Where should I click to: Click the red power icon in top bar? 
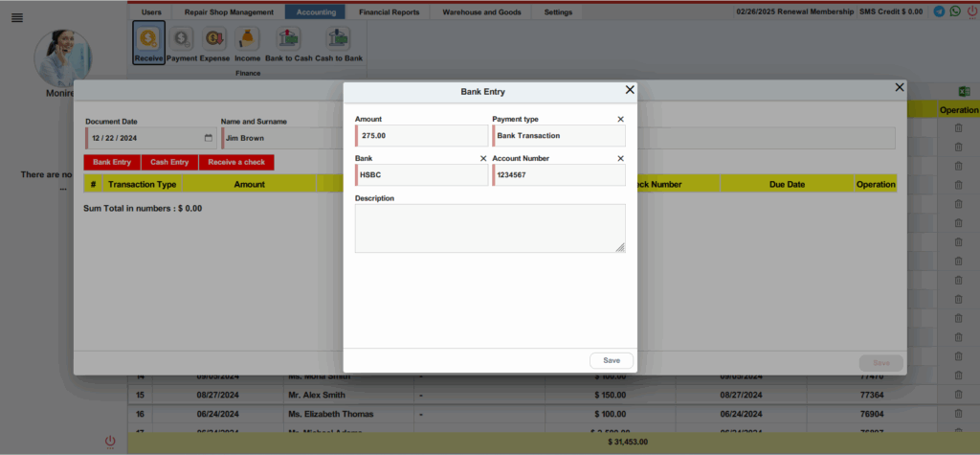tap(972, 11)
